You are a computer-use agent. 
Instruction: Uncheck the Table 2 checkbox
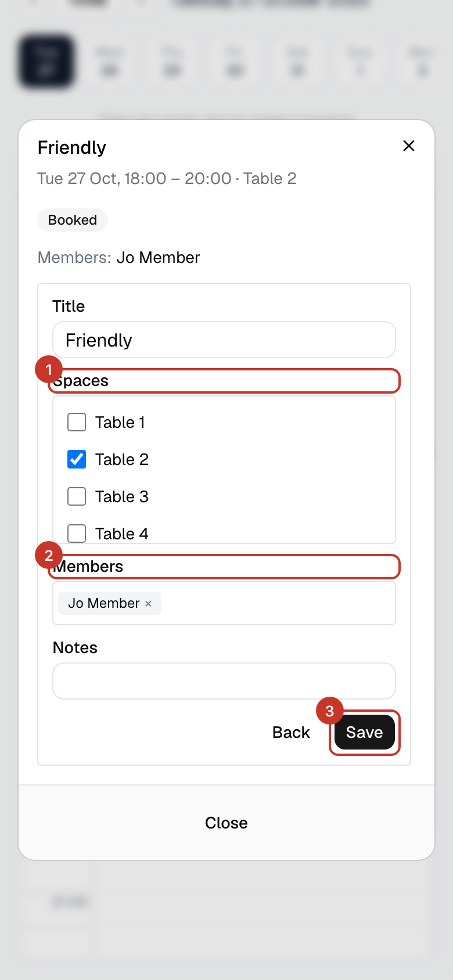pyautogui.click(x=77, y=459)
